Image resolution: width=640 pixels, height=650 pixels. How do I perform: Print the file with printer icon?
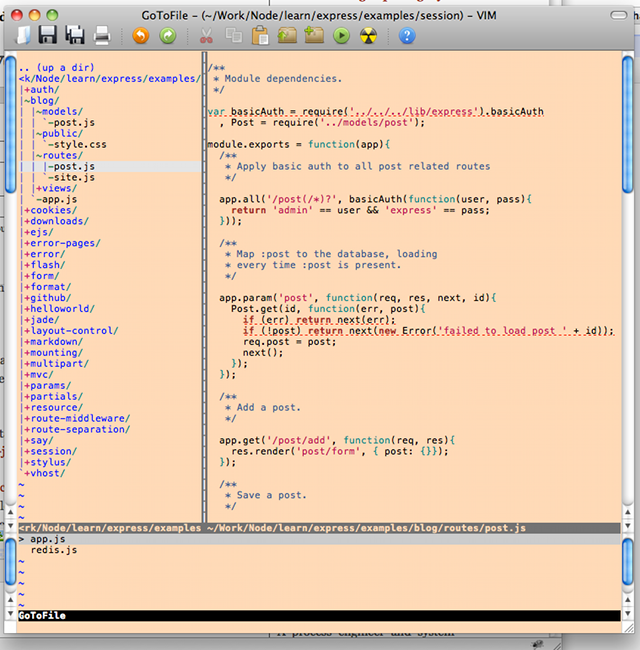pos(101,36)
